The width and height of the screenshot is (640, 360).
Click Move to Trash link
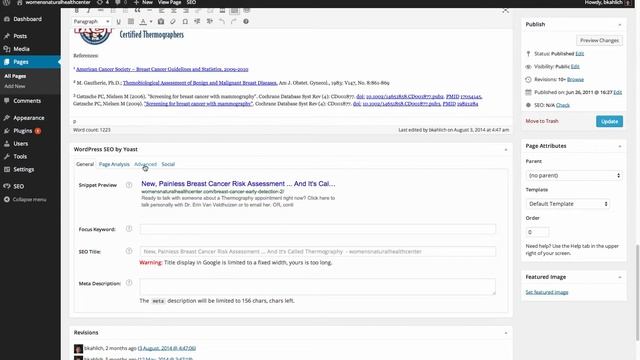542,121
